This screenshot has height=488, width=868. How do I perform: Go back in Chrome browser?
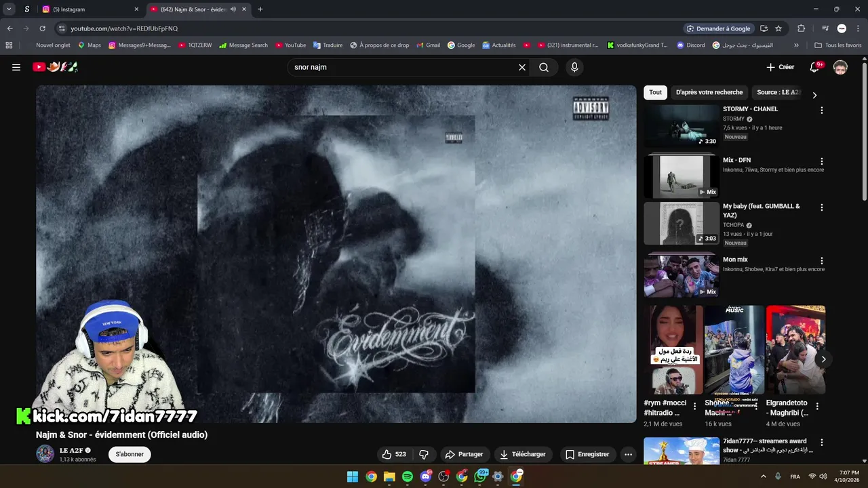(9, 28)
